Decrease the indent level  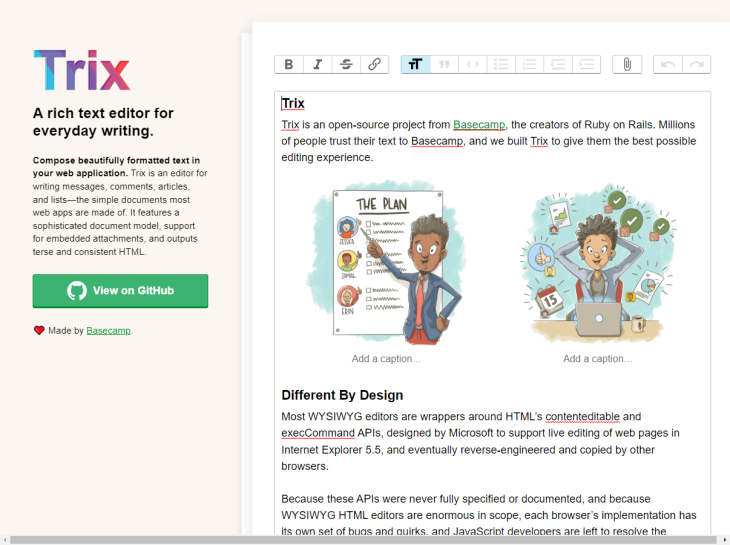click(558, 64)
